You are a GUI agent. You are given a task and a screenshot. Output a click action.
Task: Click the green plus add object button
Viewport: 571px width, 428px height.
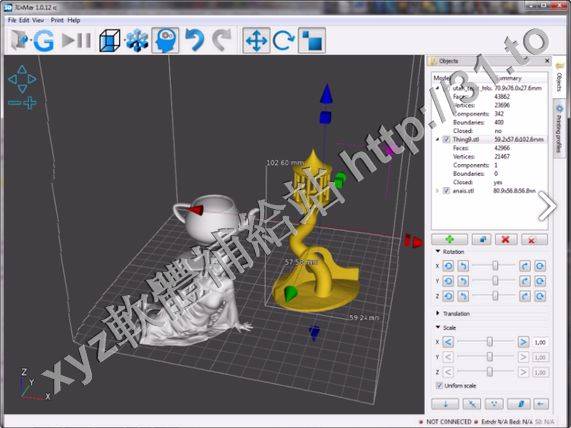click(449, 239)
